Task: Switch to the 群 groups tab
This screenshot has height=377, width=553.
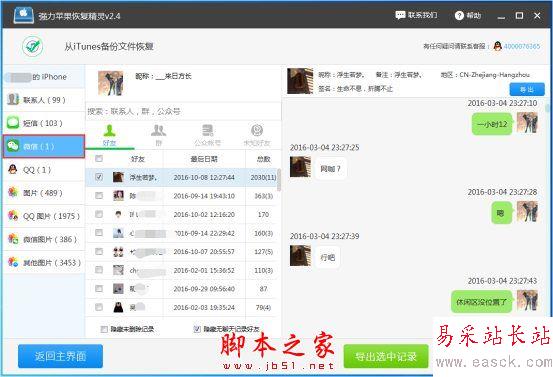Action: coord(158,135)
